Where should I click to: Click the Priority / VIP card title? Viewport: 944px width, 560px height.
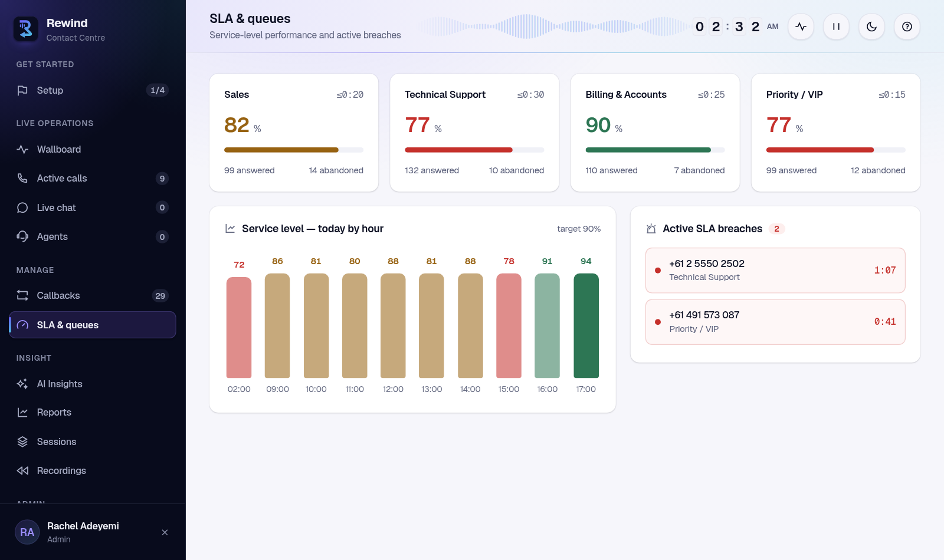794,94
